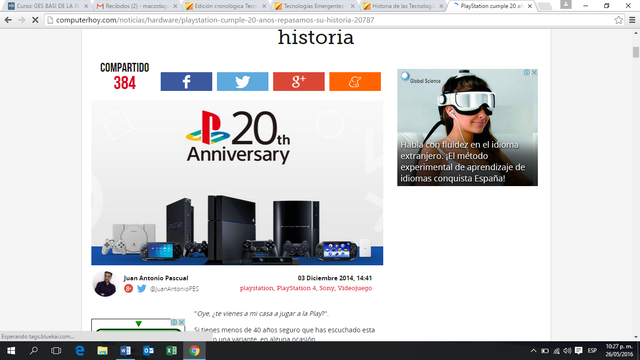Viewport: 640px width, 360px height.
Task: Bookmark this page with the star
Action: pos(619,20)
